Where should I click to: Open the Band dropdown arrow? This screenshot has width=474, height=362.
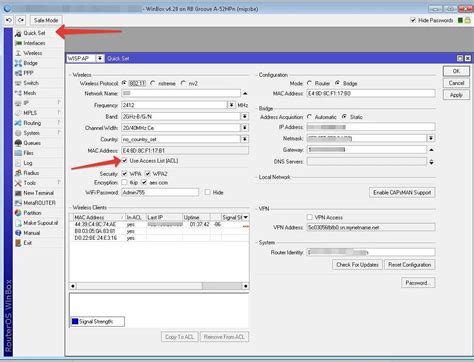pyautogui.click(x=245, y=116)
